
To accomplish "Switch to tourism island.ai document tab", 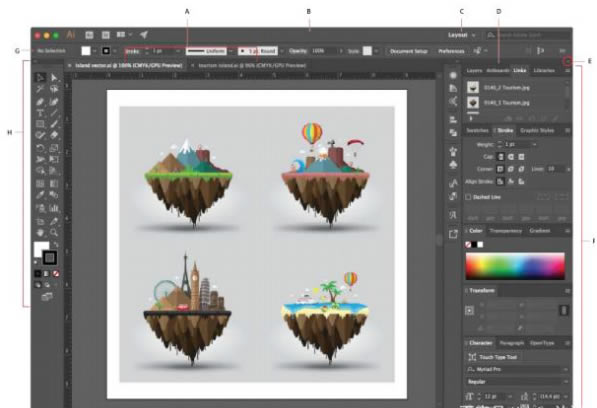I will (252, 65).
